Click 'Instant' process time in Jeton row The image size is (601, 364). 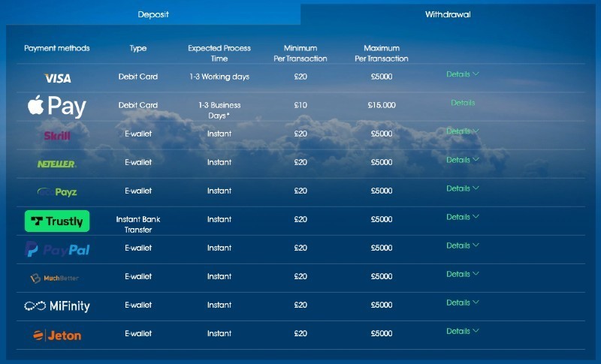tap(219, 333)
